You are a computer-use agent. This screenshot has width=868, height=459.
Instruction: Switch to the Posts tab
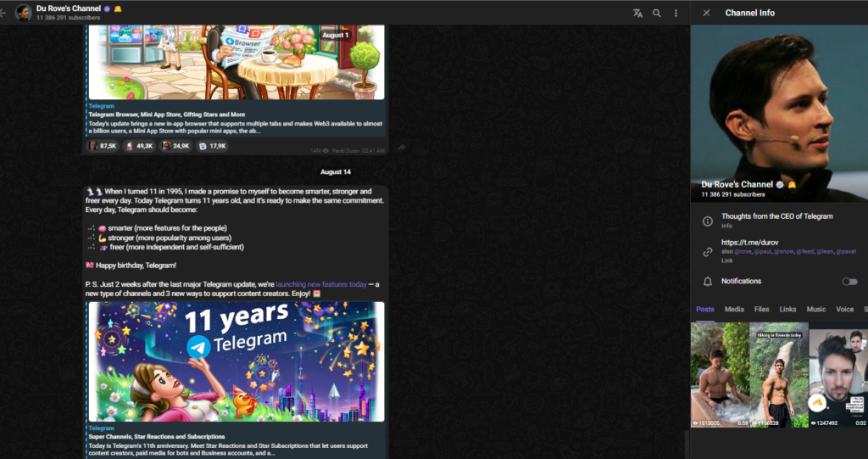(705, 310)
